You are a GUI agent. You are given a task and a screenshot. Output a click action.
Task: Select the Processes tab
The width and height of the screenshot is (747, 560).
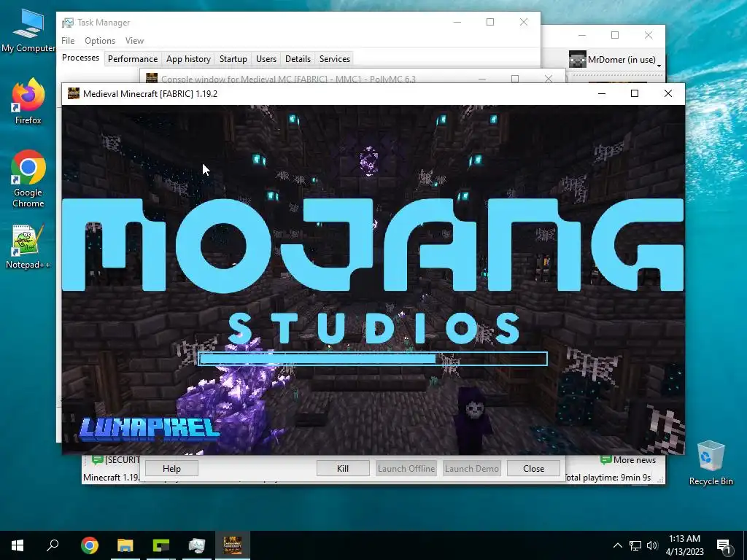80,58
